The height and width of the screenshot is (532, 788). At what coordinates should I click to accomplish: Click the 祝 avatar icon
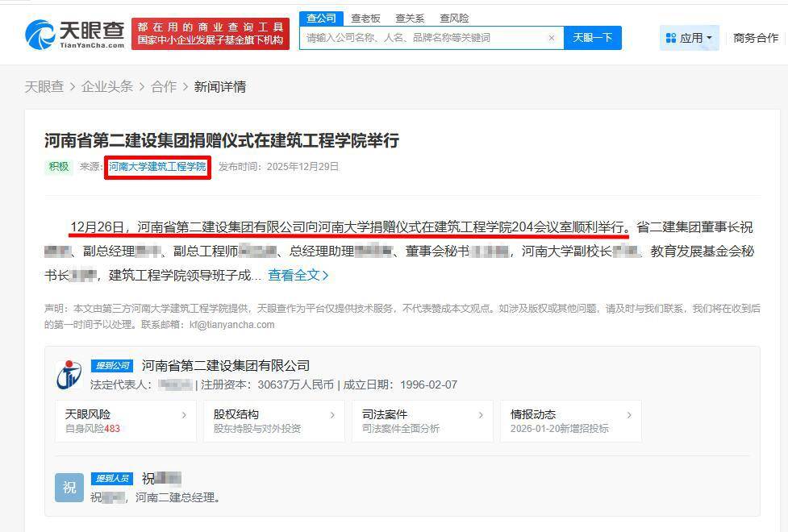[x=69, y=487]
